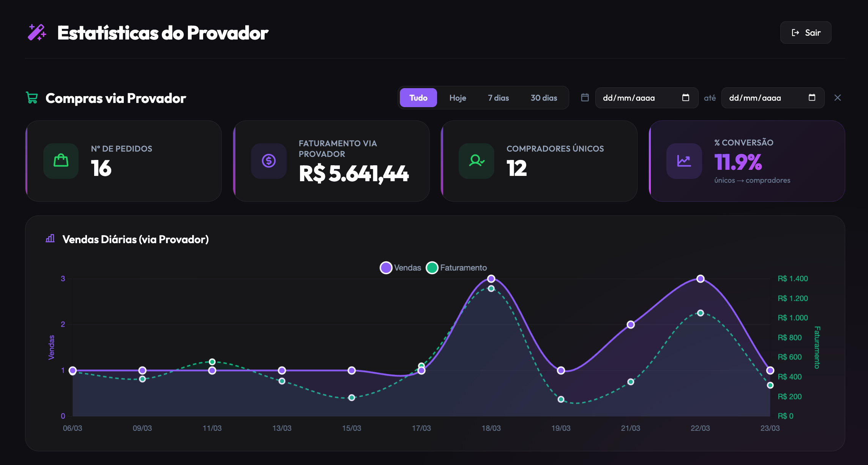868x465 pixels.
Task: Click the unique buyers user icon
Action: [476, 161]
